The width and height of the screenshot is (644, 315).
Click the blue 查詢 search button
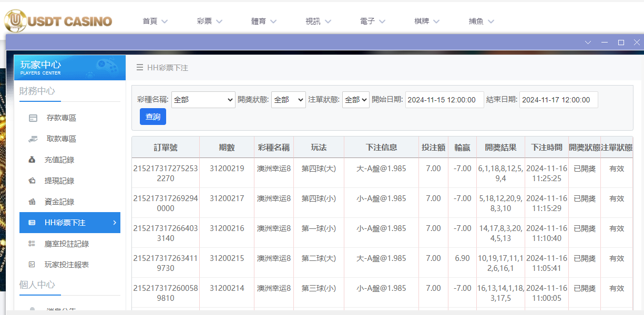tap(152, 116)
